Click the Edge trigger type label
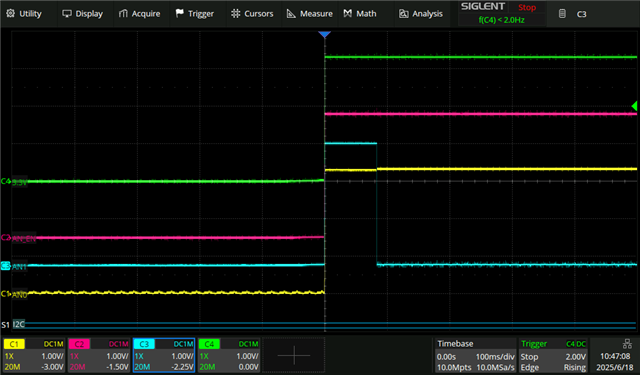 pyautogui.click(x=529, y=368)
